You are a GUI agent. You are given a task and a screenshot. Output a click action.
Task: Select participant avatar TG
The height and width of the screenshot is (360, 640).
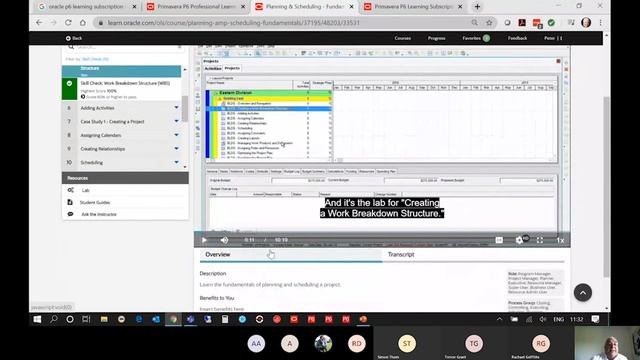473,344
